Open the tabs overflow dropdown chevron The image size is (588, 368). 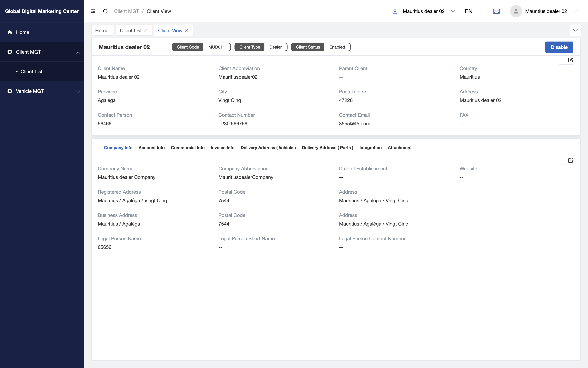[x=575, y=30]
